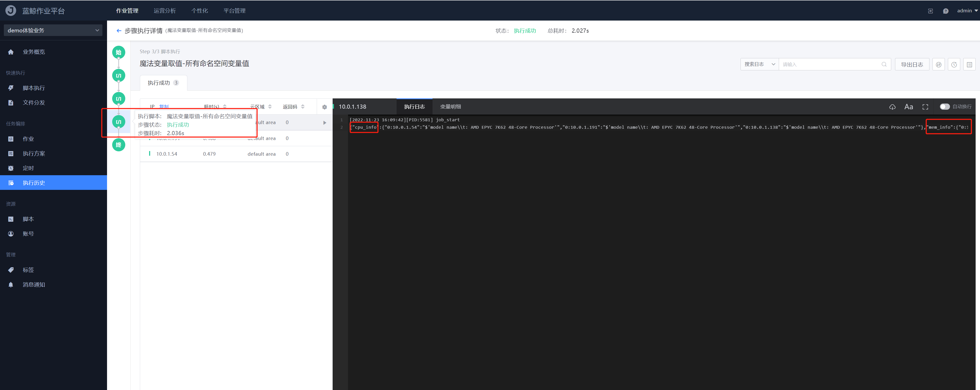This screenshot has width=980, height=390.
Task: Open 业务概览 home icon in sidebar
Action: pos(11,52)
